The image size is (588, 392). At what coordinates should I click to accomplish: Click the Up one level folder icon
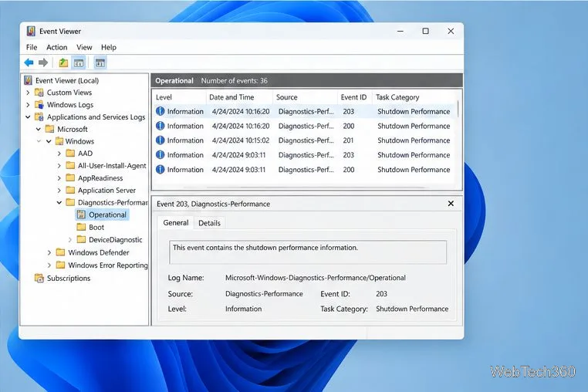63,63
